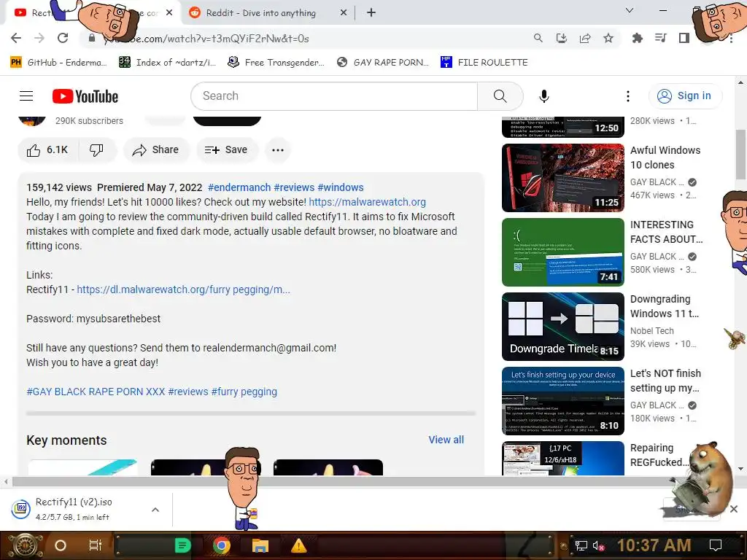Click the browser address bar URL
The height and width of the screenshot is (560, 747).
(206, 39)
